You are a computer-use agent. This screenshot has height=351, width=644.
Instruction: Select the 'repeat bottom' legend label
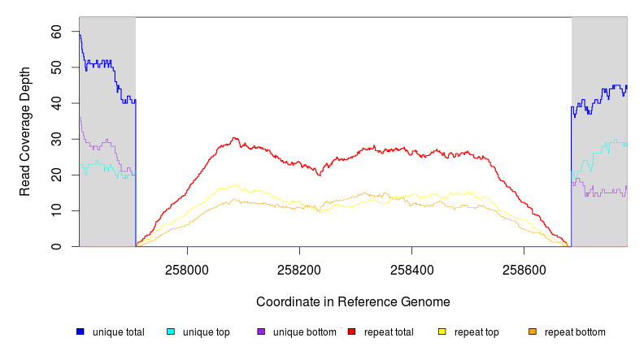coord(575,332)
